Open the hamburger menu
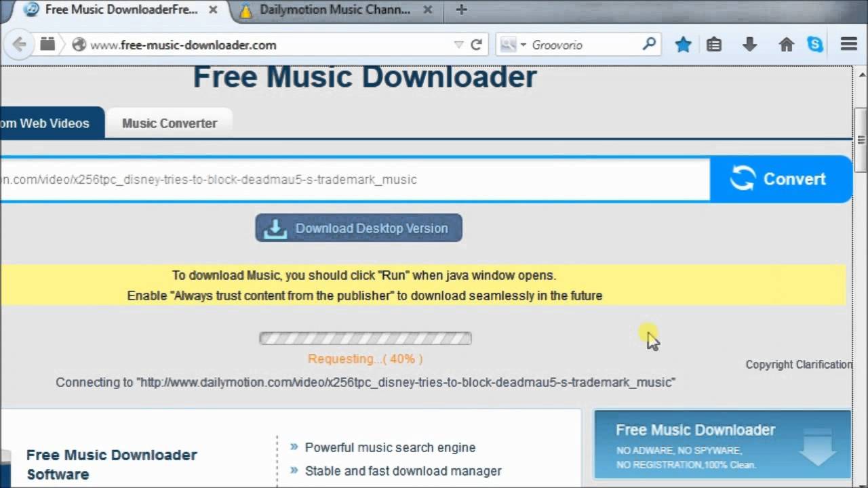Viewport: 868px width, 488px height. click(849, 45)
